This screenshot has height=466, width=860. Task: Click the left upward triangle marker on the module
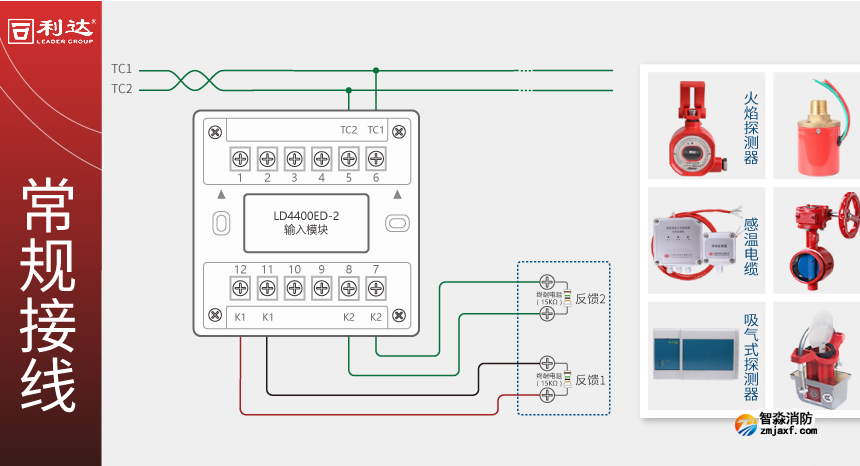(x=221, y=194)
